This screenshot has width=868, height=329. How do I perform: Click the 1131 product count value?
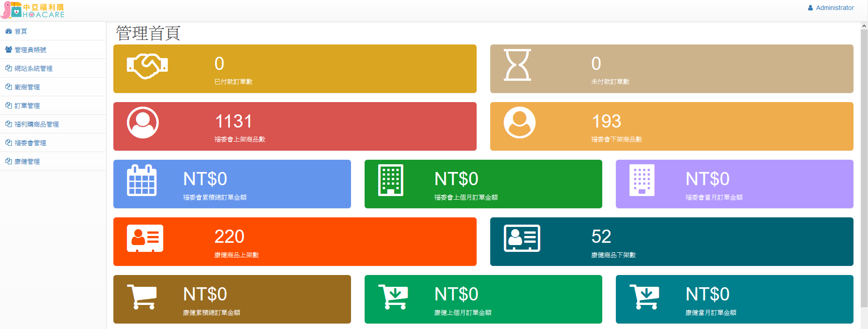click(234, 121)
